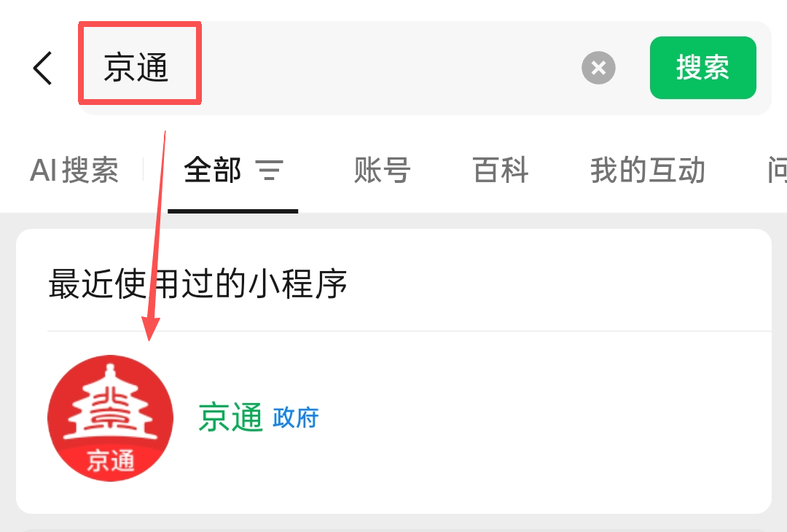Viewport: 787px width, 532px height.
Task: Tap white 京通 caption inside the red logo
Action: point(111,461)
